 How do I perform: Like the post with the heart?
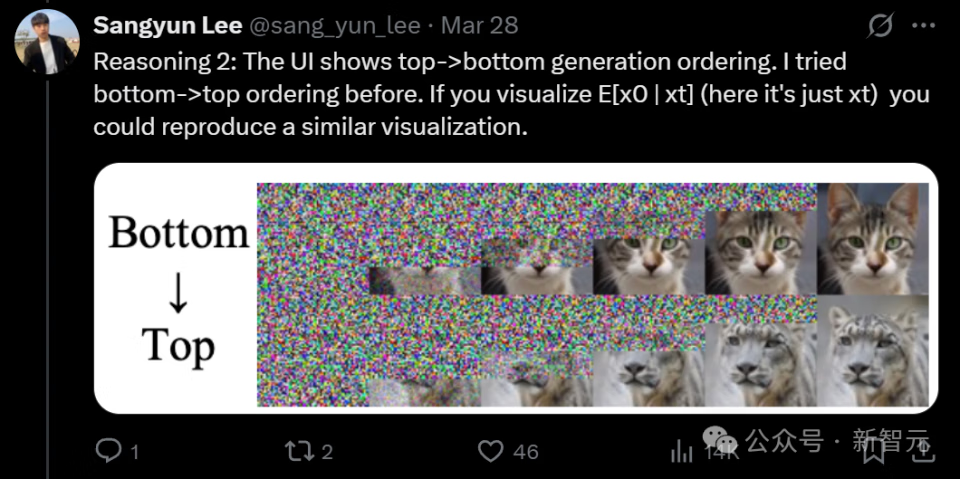click(x=490, y=452)
